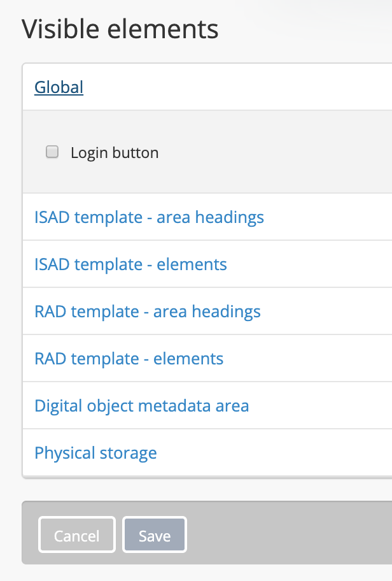Show the RAD elements visibility options
392x581 pixels.
[x=129, y=359]
